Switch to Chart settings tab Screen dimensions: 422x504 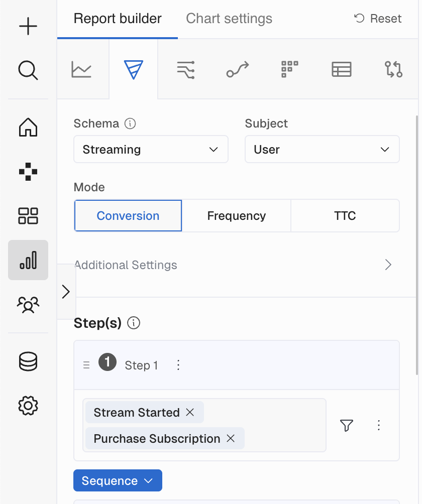coord(229,19)
